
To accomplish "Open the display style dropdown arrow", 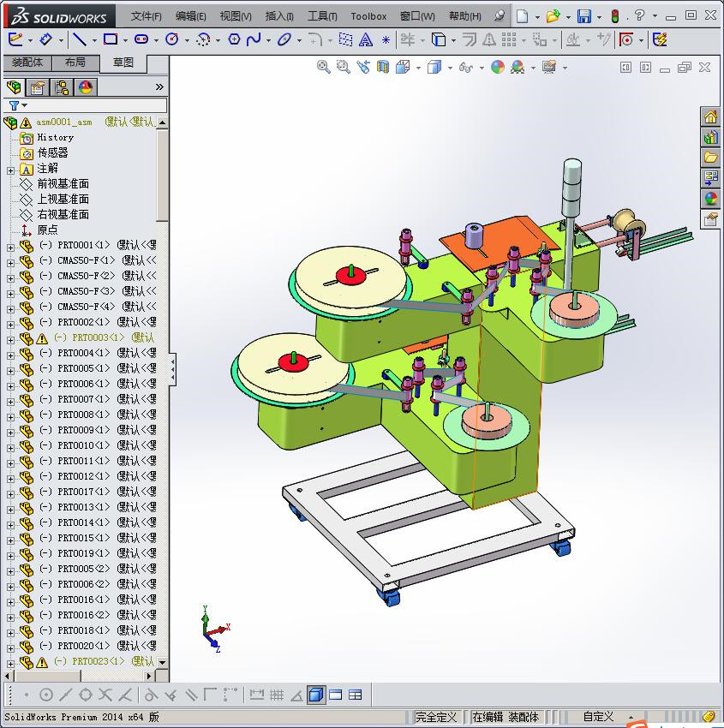I will point(450,69).
